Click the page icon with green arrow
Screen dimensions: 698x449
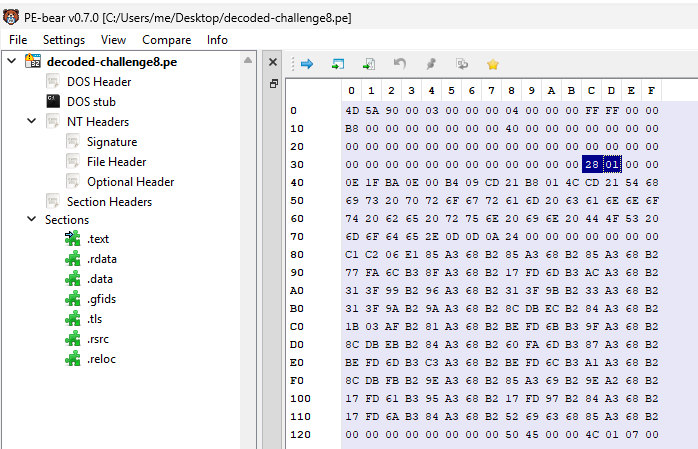(369, 64)
